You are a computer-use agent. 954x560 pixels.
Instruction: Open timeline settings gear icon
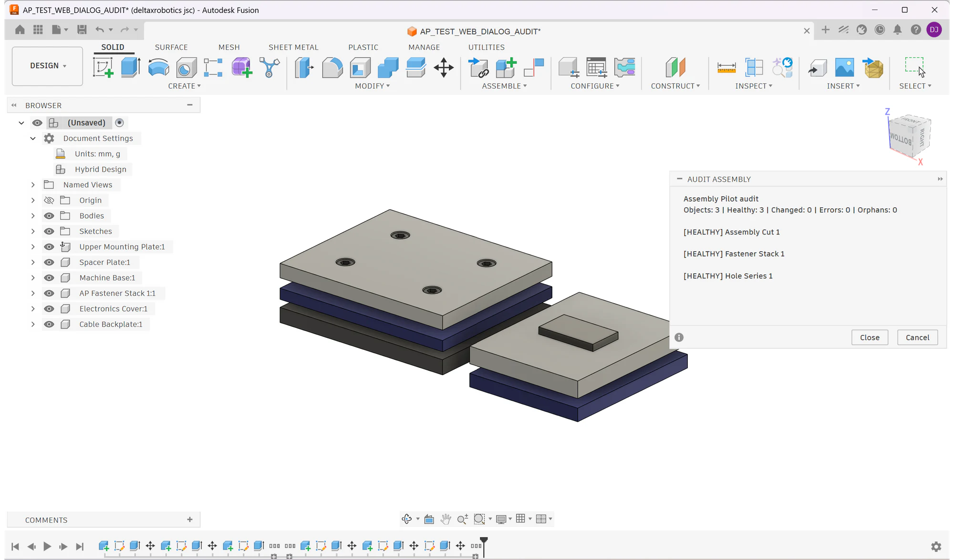(936, 546)
